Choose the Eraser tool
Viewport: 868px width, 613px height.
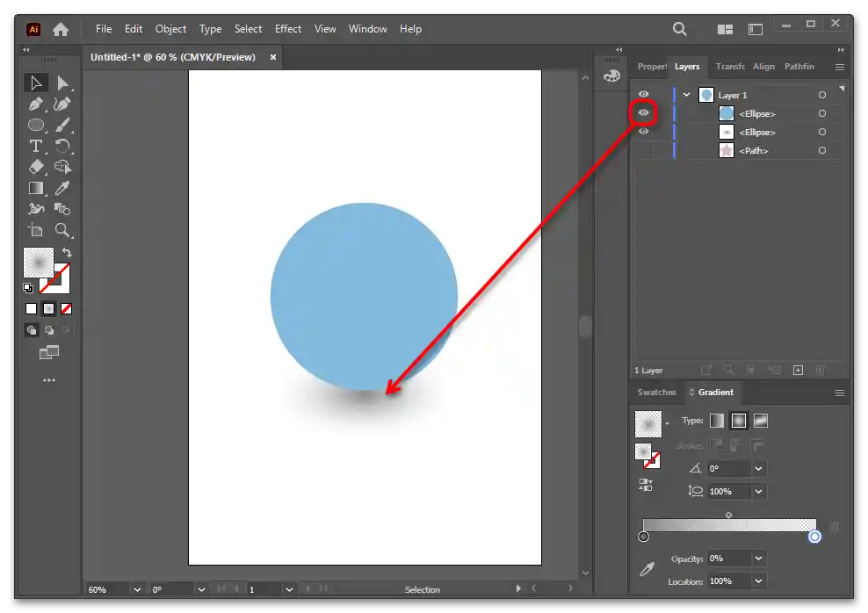pyautogui.click(x=36, y=167)
